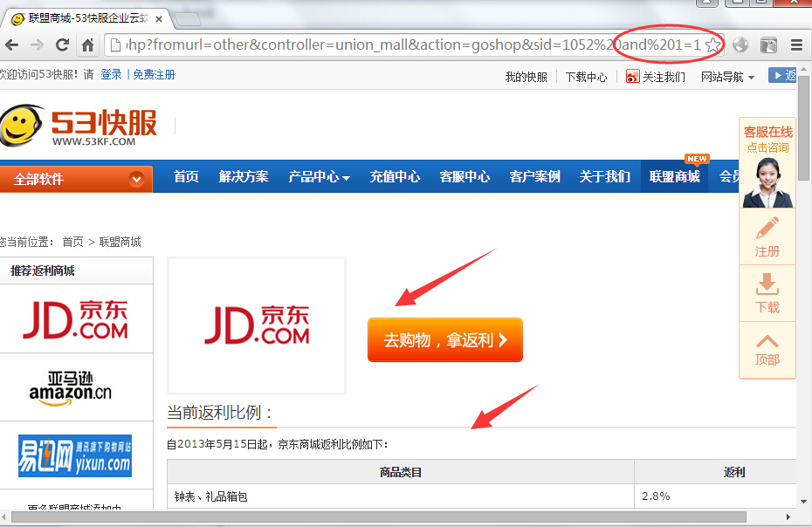Click the 免费注册 link

(154, 74)
